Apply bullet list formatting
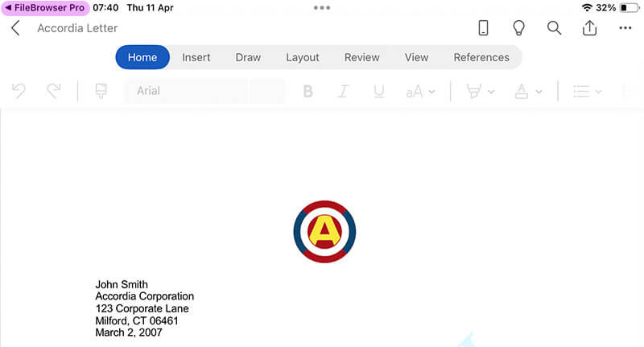This screenshot has width=644, height=347. (581, 91)
